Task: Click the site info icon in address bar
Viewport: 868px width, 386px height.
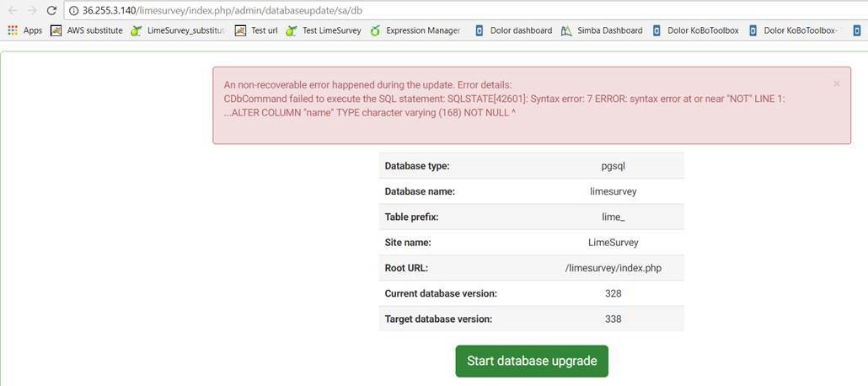Action: point(74,11)
